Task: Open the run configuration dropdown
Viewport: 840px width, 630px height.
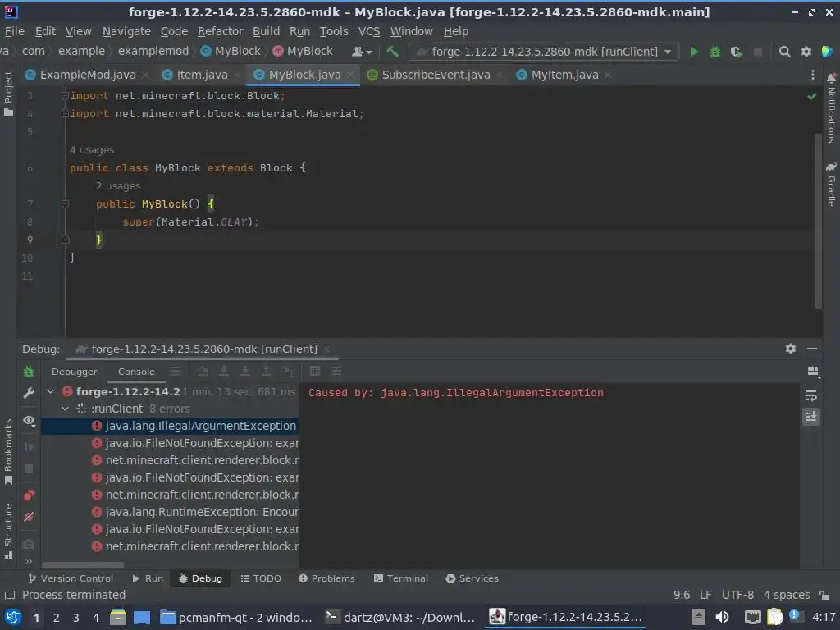Action: point(544,52)
